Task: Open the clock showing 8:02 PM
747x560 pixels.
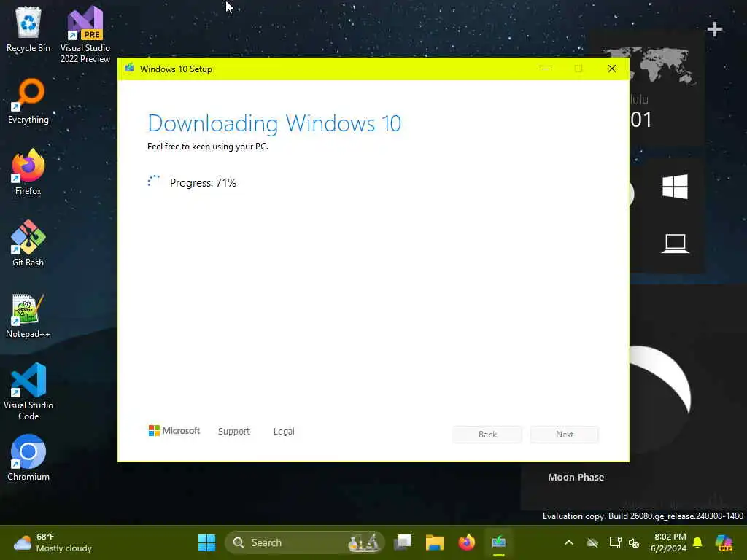Action: pos(668,542)
